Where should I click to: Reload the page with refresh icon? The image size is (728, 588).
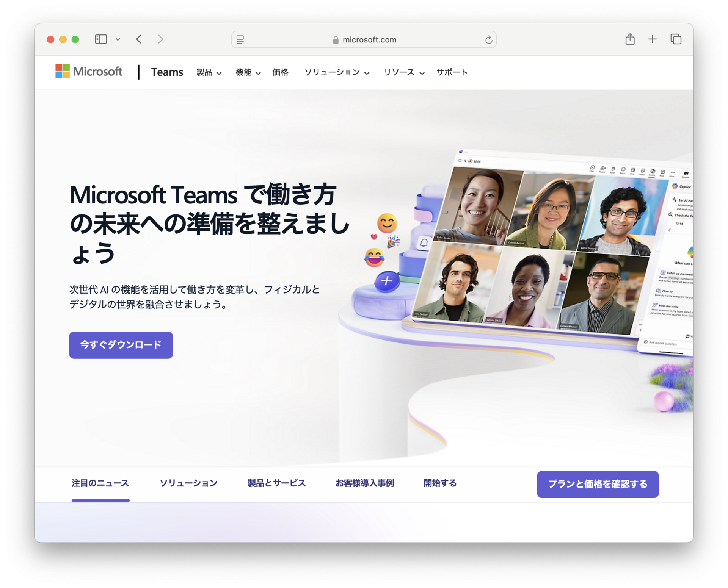point(488,39)
